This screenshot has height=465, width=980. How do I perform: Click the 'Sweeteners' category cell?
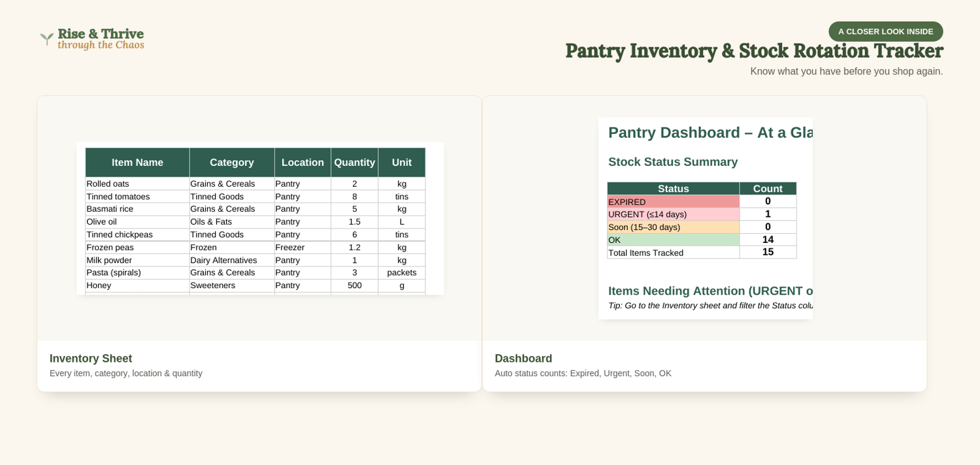coord(232,285)
